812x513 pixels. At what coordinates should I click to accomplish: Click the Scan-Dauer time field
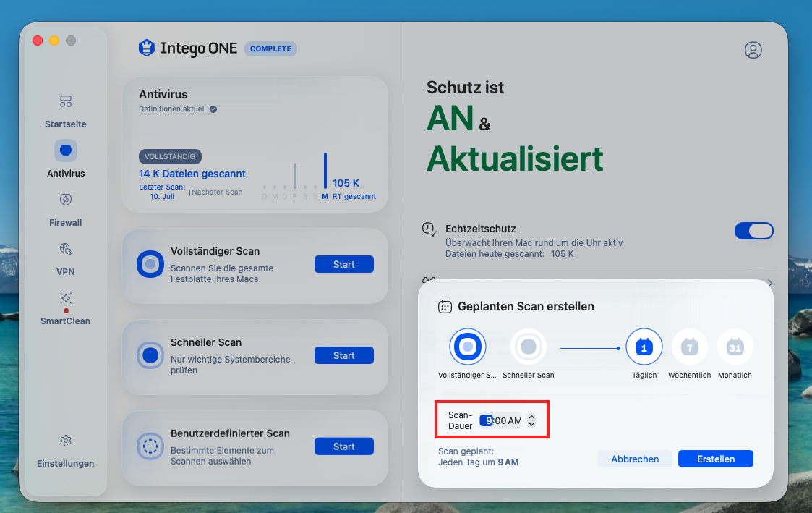[x=501, y=421]
